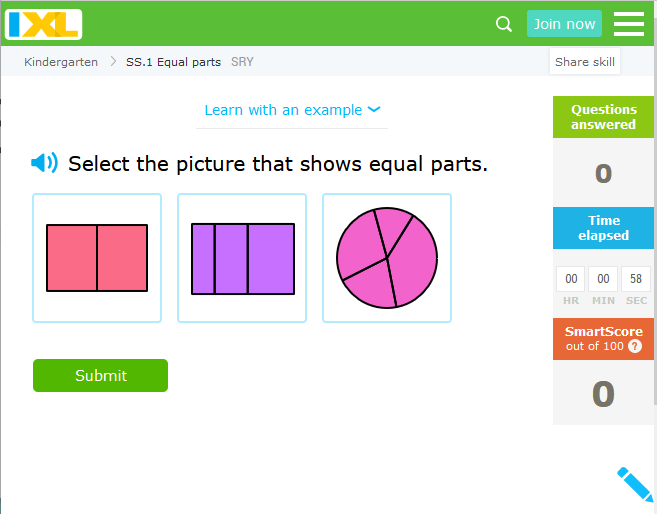Click the Share skill button

point(585,62)
